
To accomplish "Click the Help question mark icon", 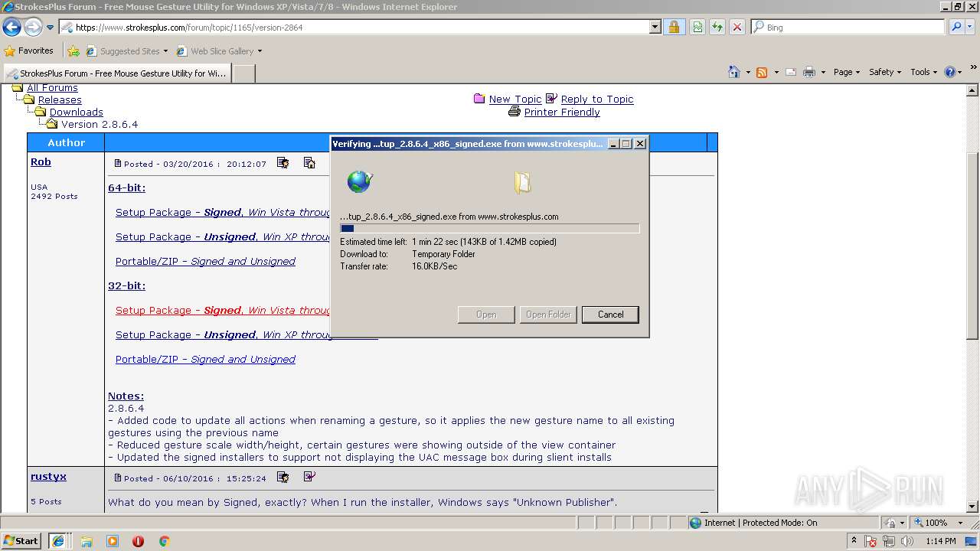I will [x=950, y=72].
